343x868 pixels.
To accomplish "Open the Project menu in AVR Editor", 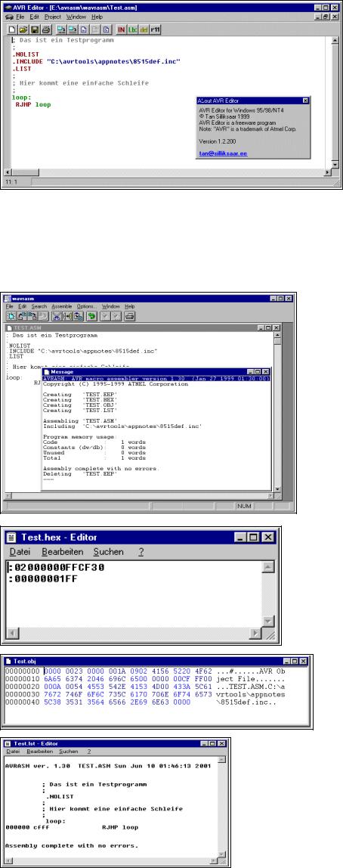I will click(x=53, y=17).
